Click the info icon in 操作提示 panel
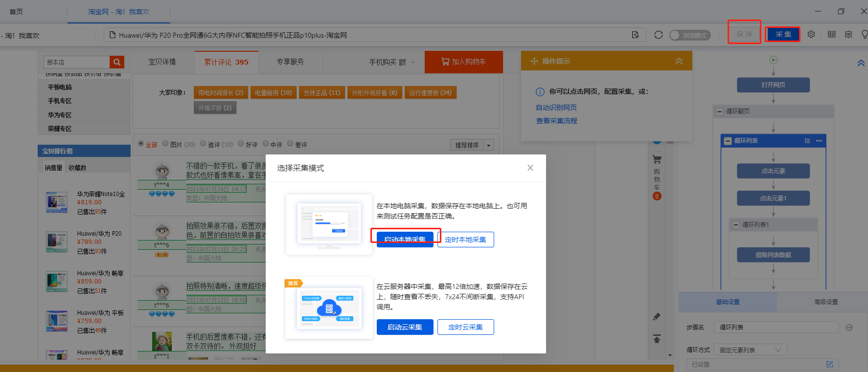Screen dimensions: 868x372 pos(540,92)
